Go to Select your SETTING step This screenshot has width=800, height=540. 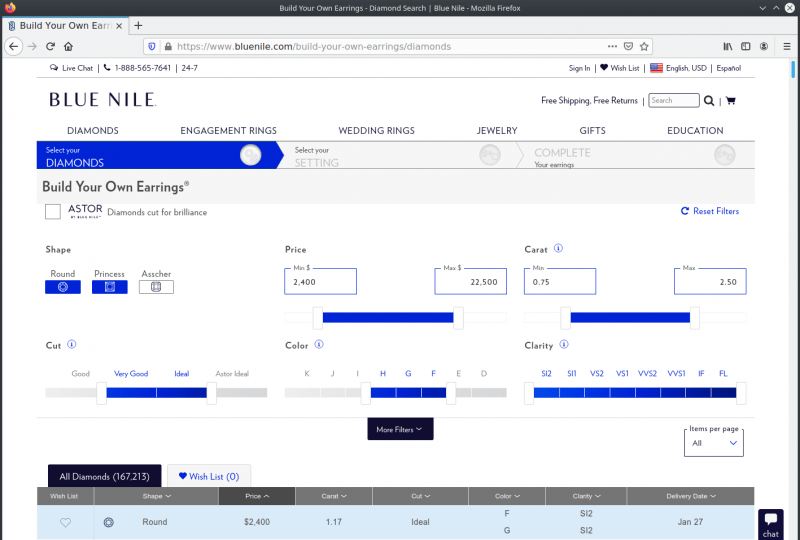pos(398,155)
